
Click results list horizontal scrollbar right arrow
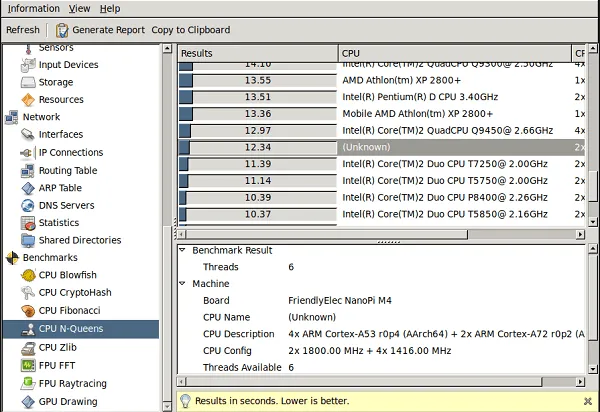coord(580,234)
